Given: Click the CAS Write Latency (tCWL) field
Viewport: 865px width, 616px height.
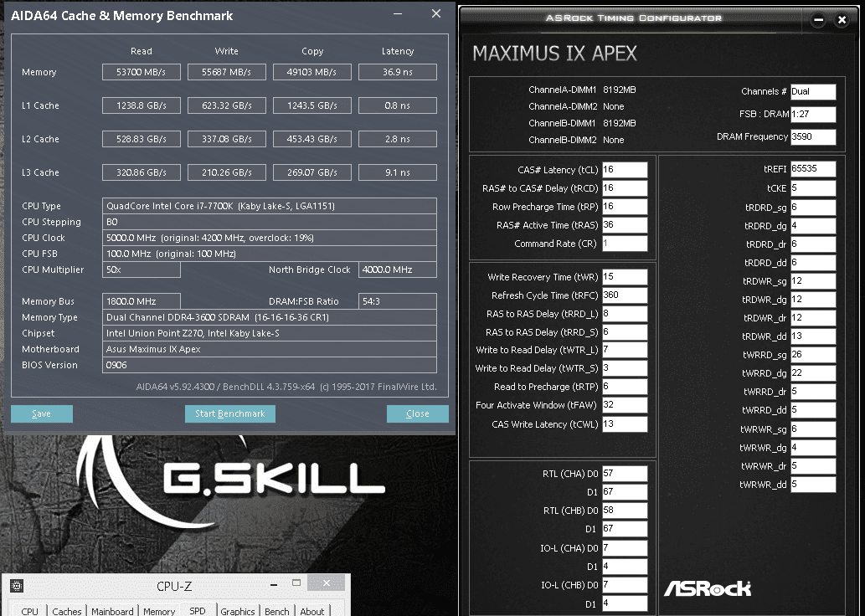Looking at the screenshot, I should 625,424.
